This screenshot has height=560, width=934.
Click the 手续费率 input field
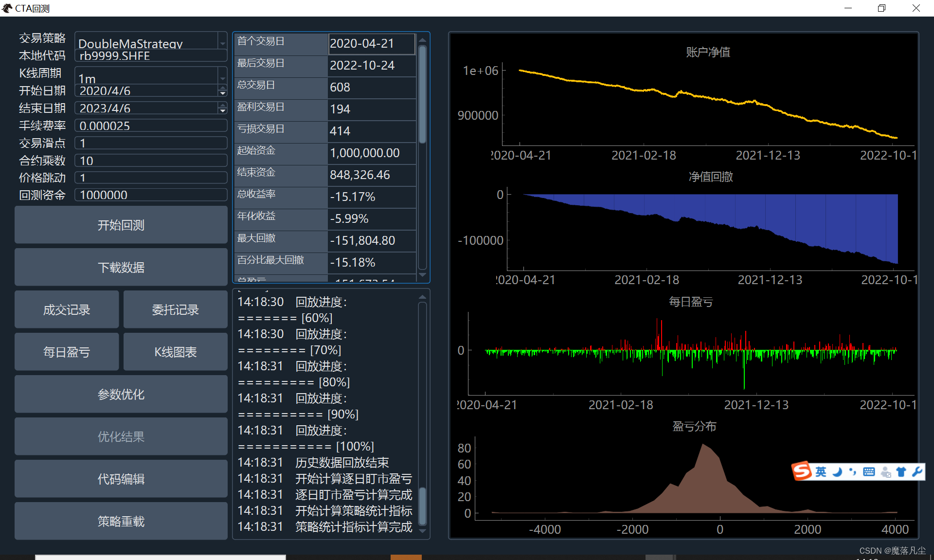click(x=151, y=126)
